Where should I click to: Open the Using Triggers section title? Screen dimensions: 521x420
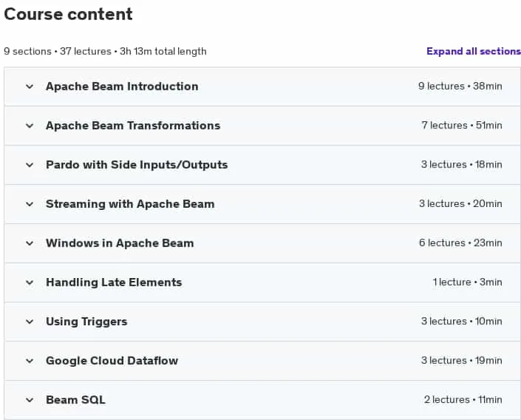pos(86,322)
